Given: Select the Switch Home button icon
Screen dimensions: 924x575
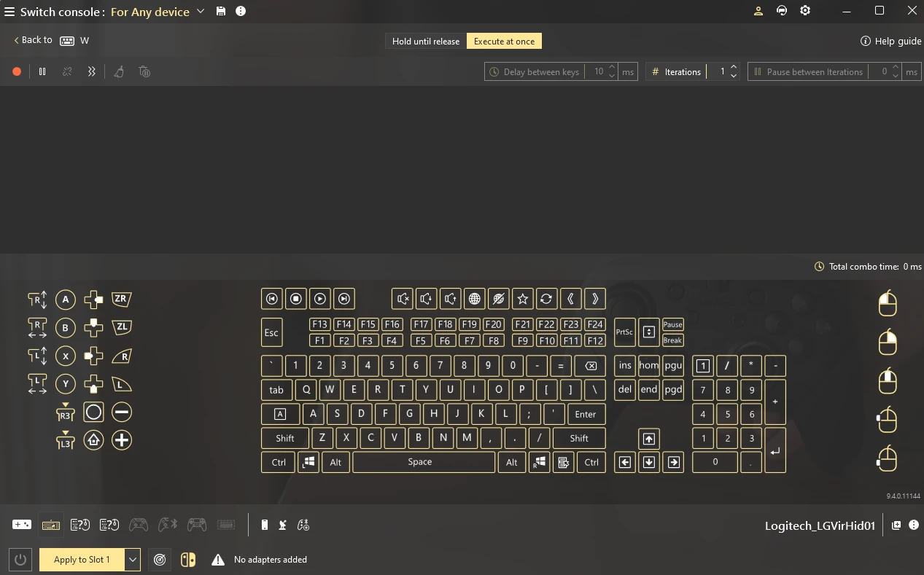Looking at the screenshot, I should [93, 440].
